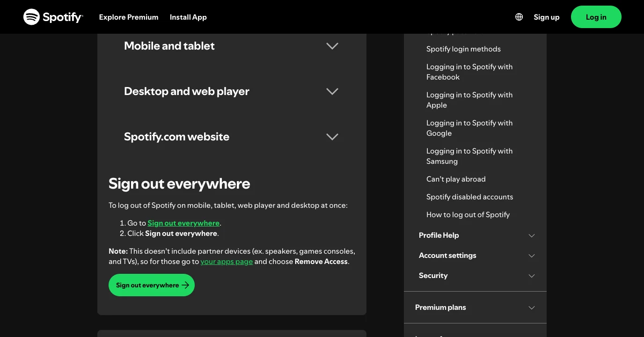
Task: Open the language globe selector
Action: coord(519,17)
